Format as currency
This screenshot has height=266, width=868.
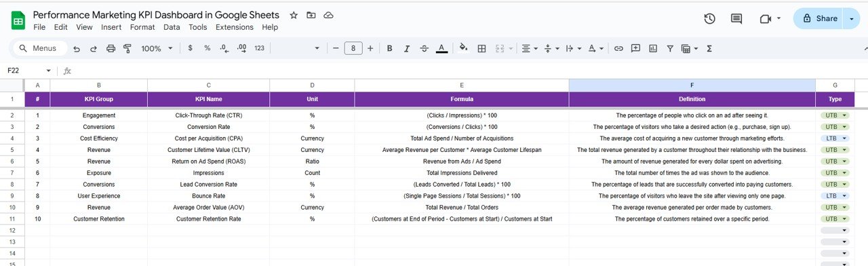[190, 48]
